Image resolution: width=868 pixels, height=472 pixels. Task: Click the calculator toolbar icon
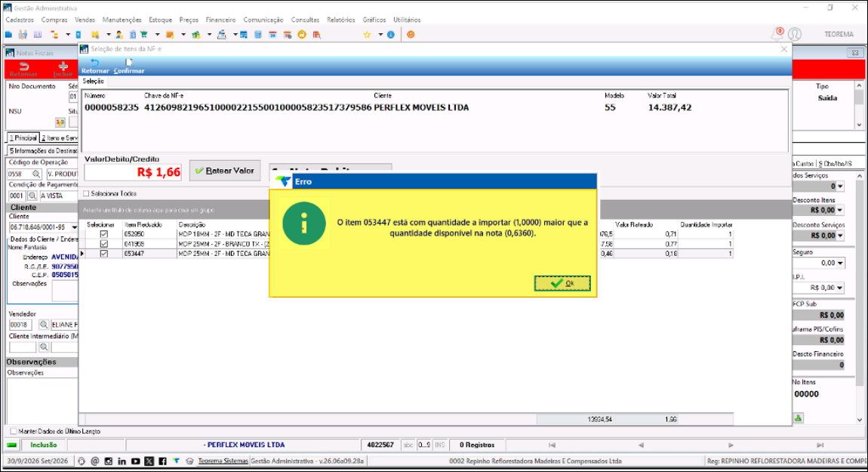[258, 34]
